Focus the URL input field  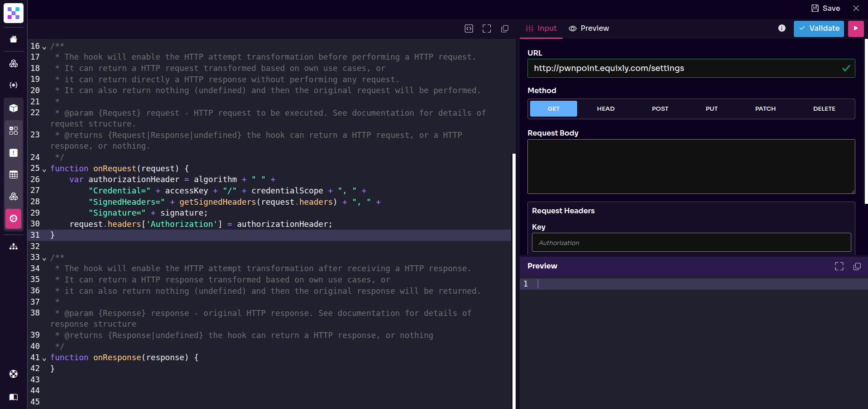click(x=691, y=68)
